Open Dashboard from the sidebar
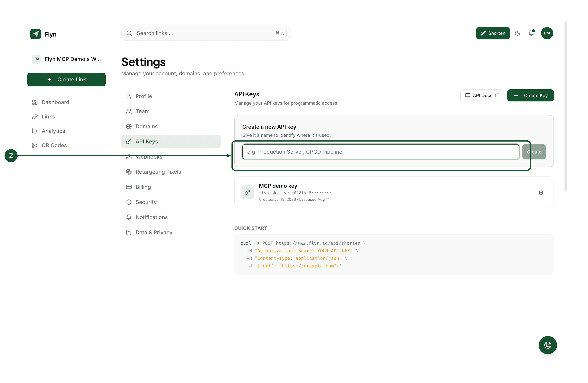This screenshot has width=588, height=383. click(66, 102)
